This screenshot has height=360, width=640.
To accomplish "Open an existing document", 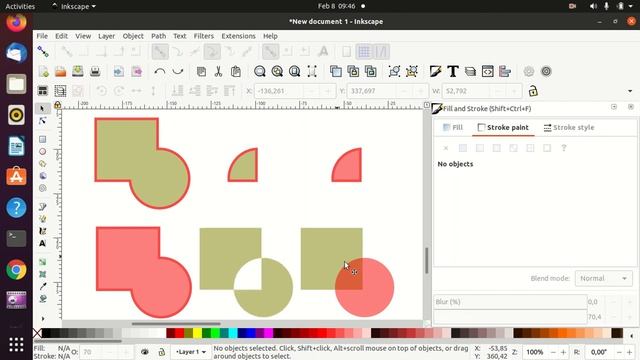I will [x=60, y=71].
